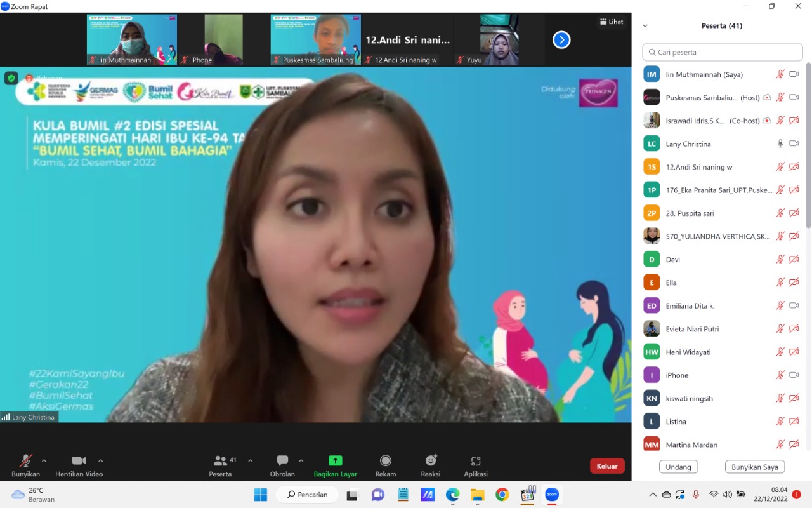The image size is (812, 508).
Task: Select Lany Christina in participant list
Action: tap(688, 144)
